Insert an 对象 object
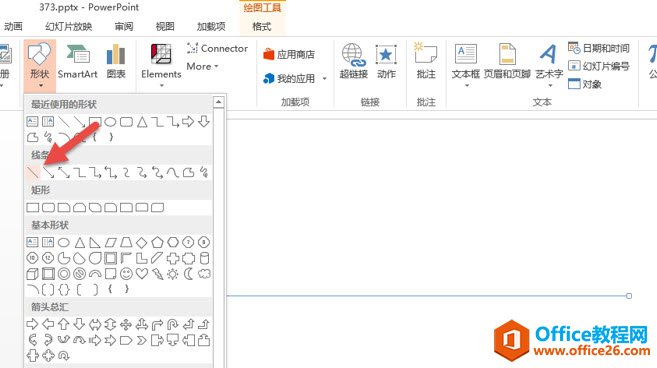The image size is (657, 368). (x=585, y=84)
